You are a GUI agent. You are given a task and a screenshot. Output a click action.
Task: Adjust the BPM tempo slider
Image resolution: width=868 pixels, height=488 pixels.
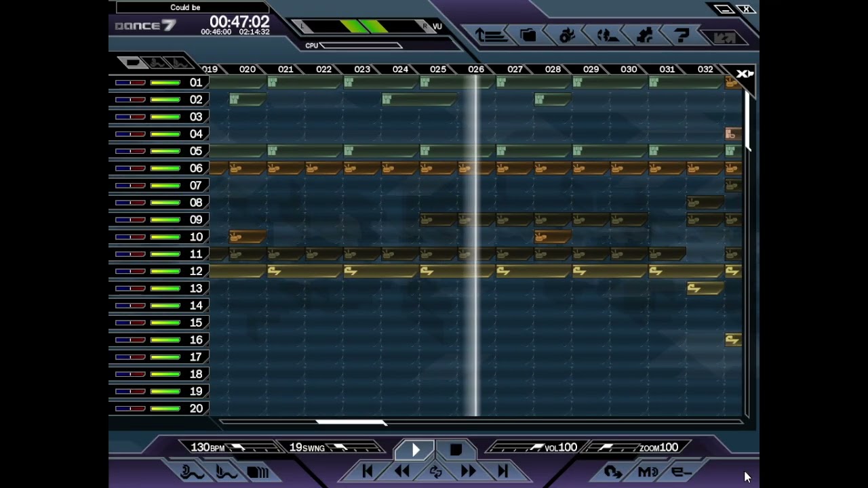click(254, 448)
